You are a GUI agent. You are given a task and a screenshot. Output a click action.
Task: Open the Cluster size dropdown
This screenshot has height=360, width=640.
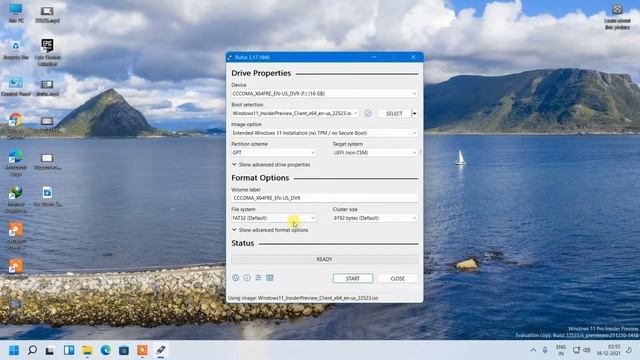pyautogui.click(x=375, y=218)
